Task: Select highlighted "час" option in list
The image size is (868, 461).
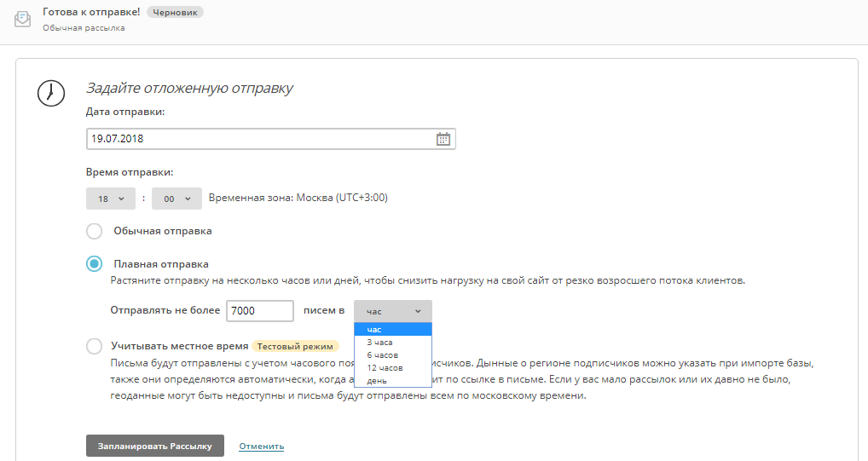Action: [392, 329]
